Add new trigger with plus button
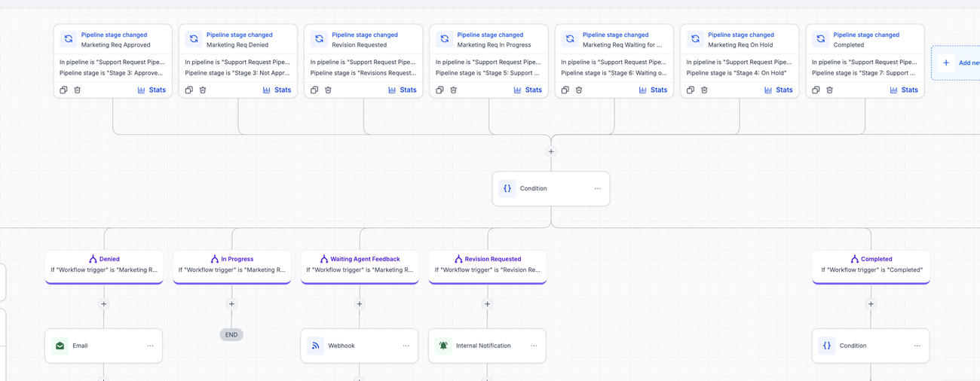 click(x=946, y=63)
